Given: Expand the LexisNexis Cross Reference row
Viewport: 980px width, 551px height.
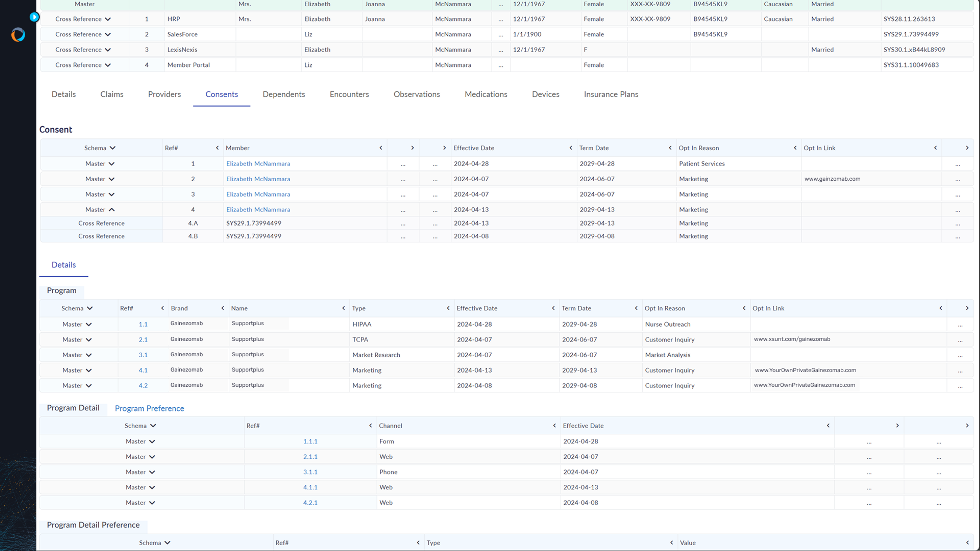Looking at the screenshot, I should tap(108, 49).
